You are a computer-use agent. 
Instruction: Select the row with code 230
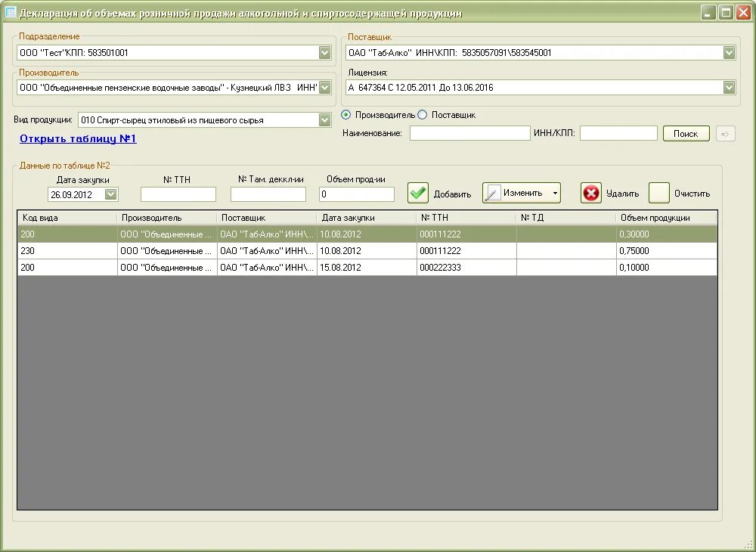367,251
